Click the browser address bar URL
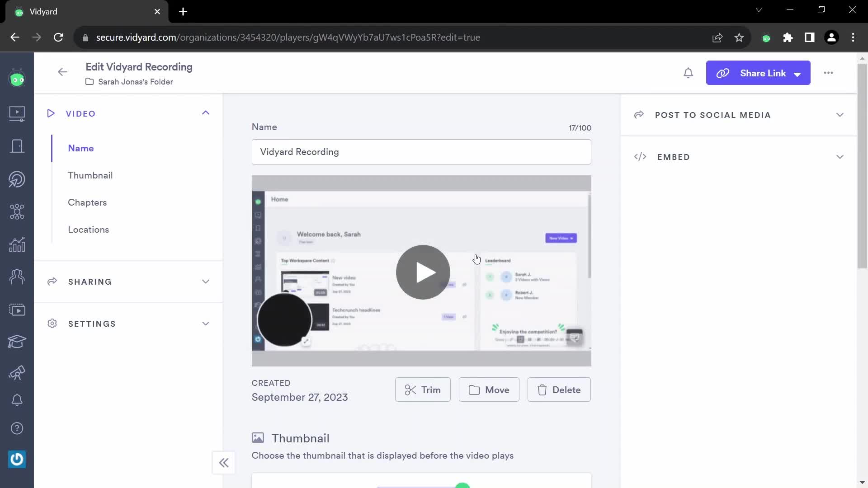 click(288, 38)
